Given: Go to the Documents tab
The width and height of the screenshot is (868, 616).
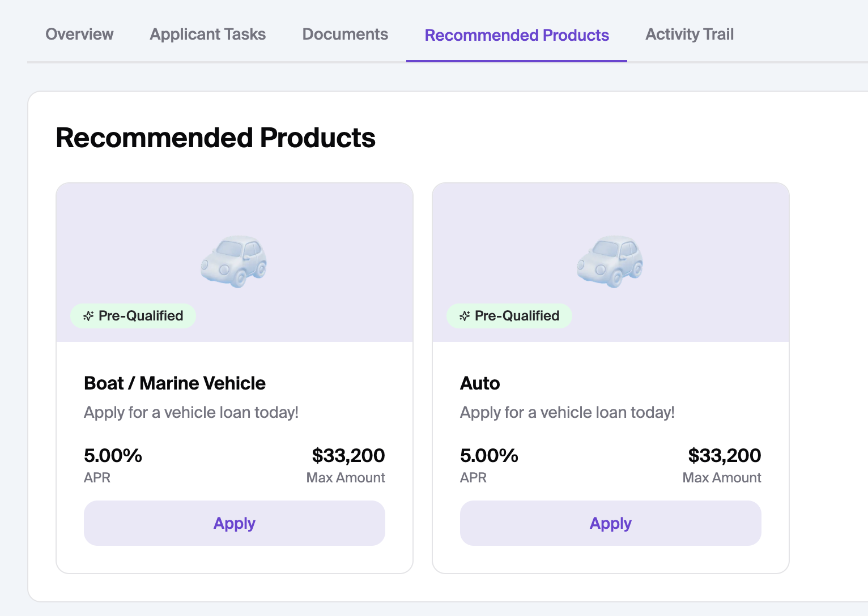Looking at the screenshot, I should coord(345,34).
